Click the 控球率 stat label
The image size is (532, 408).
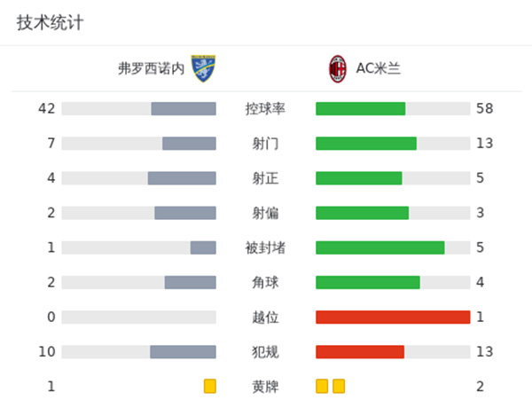tap(265, 108)
